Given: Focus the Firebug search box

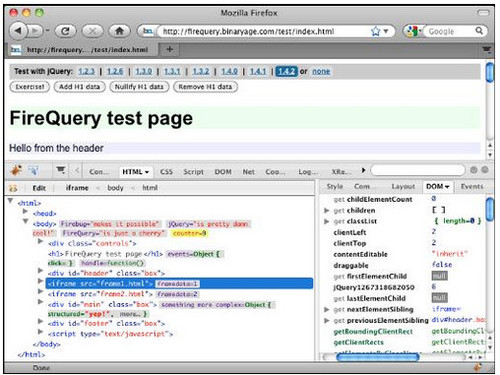Looking at the screenshot, I should point(418,170).
